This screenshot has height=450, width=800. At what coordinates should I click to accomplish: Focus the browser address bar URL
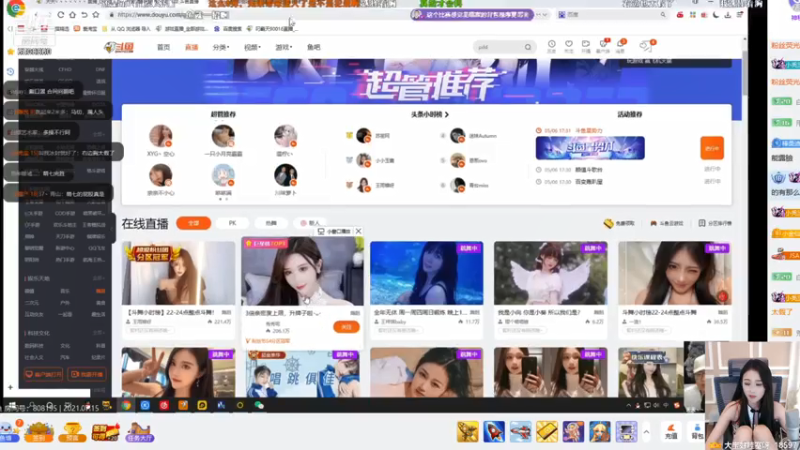click(x=255, y=15)
